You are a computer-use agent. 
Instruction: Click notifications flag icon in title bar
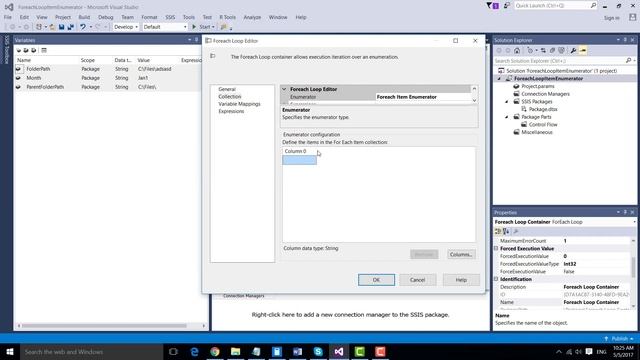click(492, 6)
